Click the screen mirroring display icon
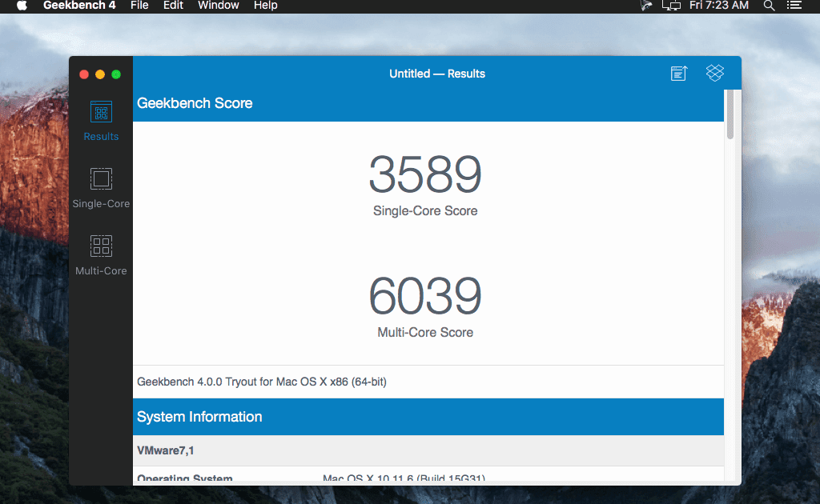This screenshot has height=504, width=820. 671,6
